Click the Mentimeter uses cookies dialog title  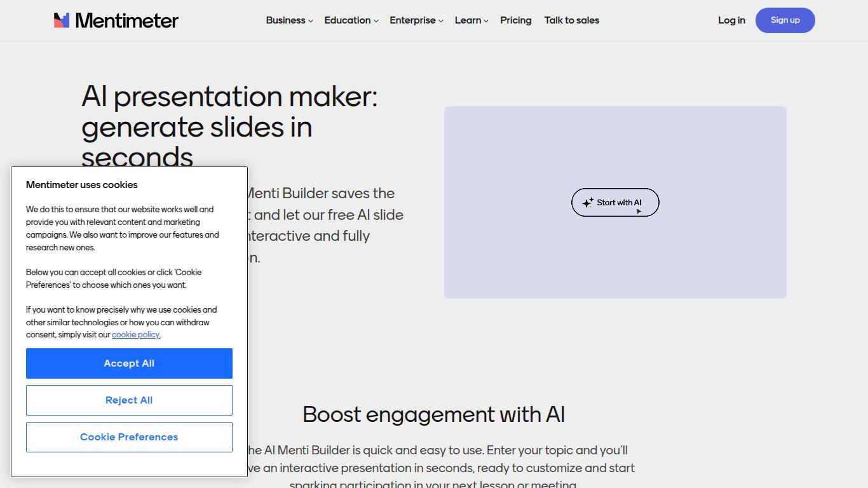pyautogui.click(x=81, y=184)
